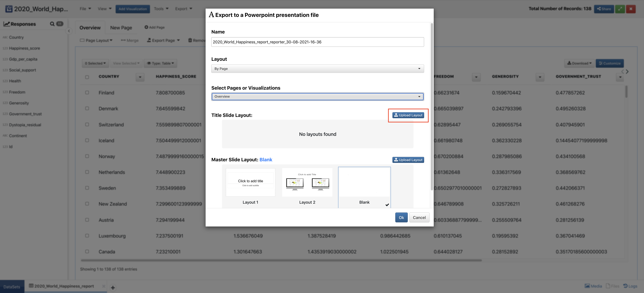
Task: Open the GENEROSITY column filter dropdown
Action: pos(540,77)
